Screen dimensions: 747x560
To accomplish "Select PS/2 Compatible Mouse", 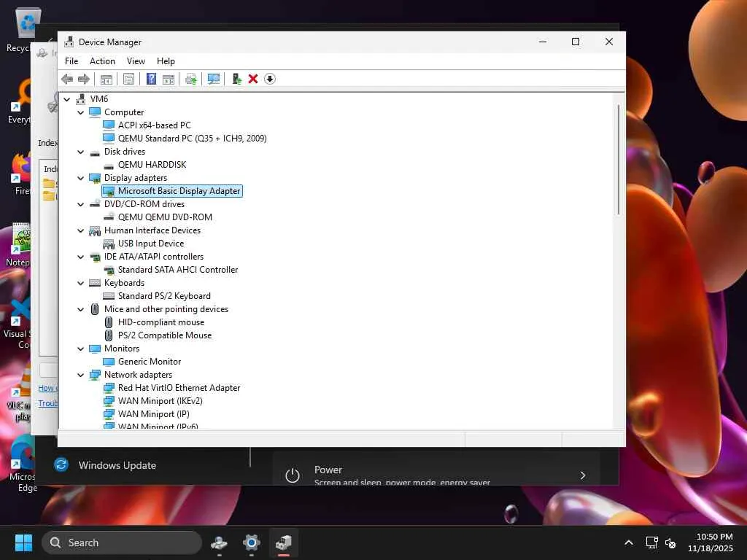I will coord(165,335).
